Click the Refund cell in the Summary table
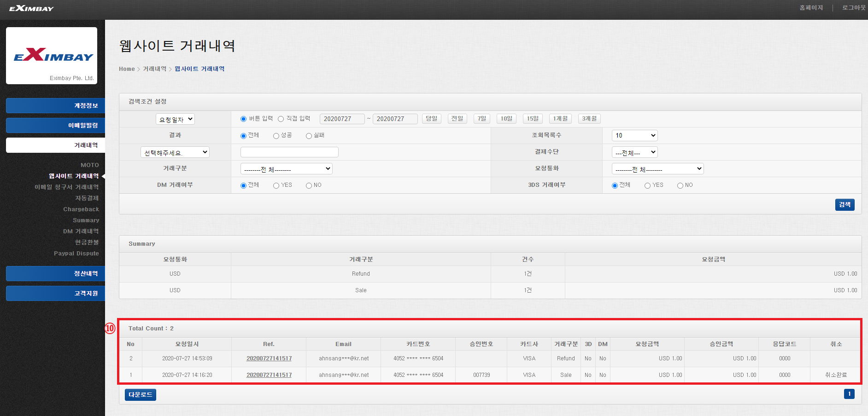 361,274
